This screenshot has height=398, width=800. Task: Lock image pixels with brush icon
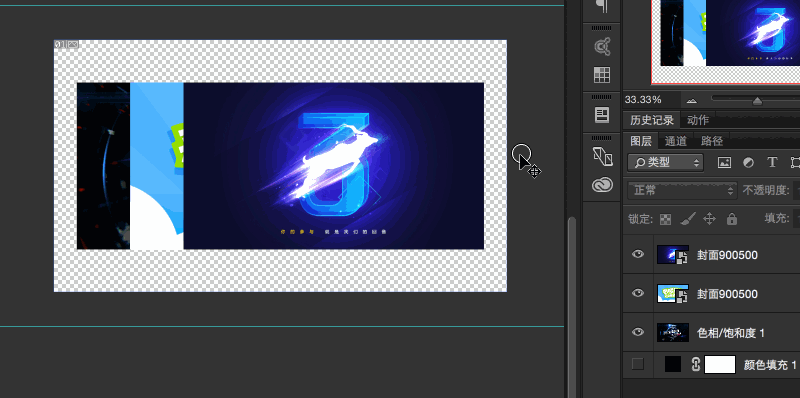[x=688, y=219]
